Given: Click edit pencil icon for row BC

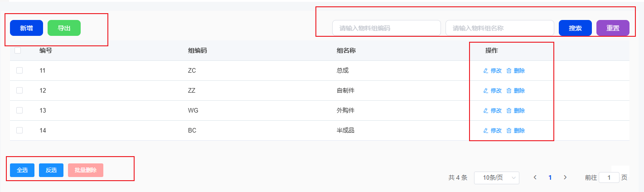Looking at the screenshot, I should click(486, 131).
